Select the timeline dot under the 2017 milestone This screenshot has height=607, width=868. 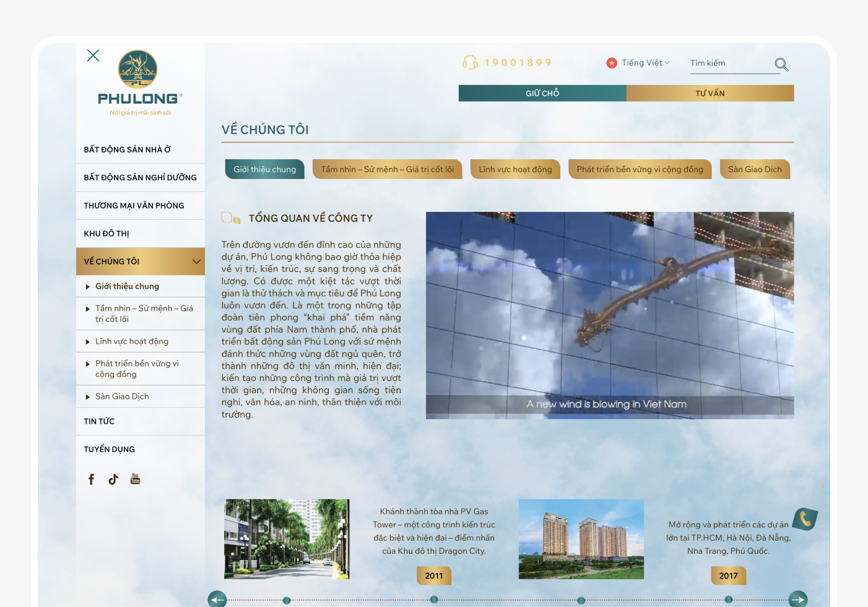pyautogui.click(x=727, y=600)
